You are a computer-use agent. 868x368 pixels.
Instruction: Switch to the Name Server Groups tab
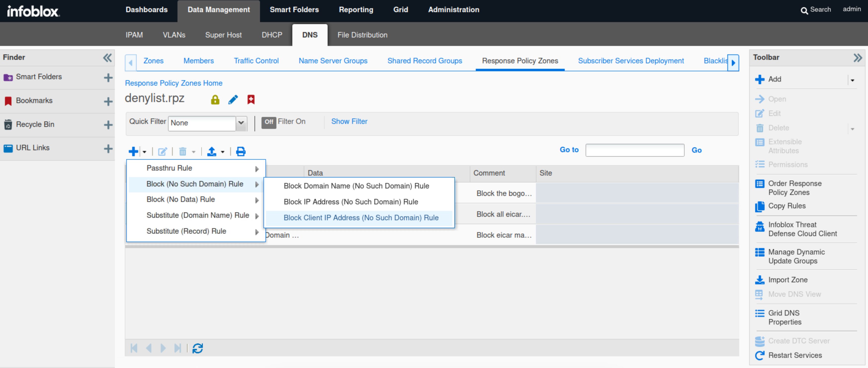[333, 61]
